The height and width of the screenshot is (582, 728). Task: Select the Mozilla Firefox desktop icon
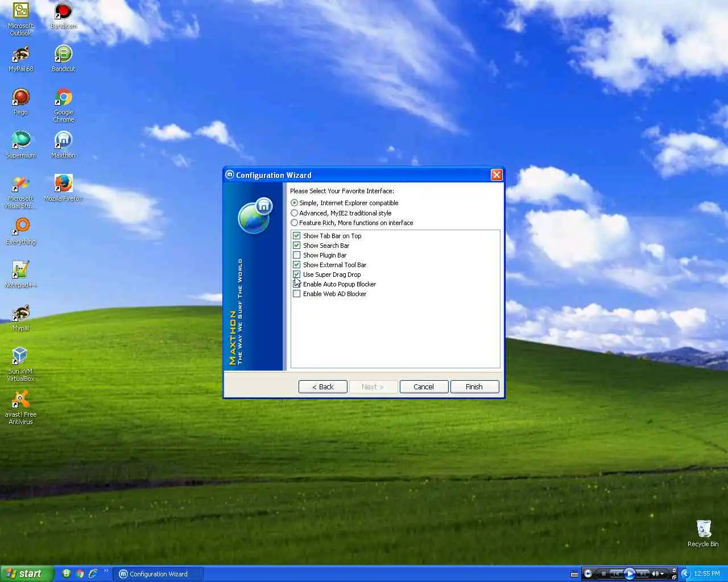pos(63,188)
